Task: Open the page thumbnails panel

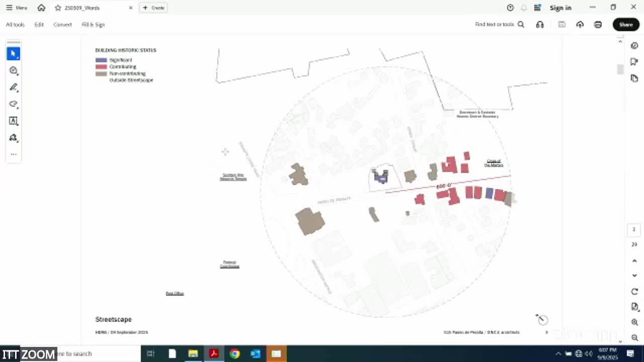Action: (x=634, y=78)
